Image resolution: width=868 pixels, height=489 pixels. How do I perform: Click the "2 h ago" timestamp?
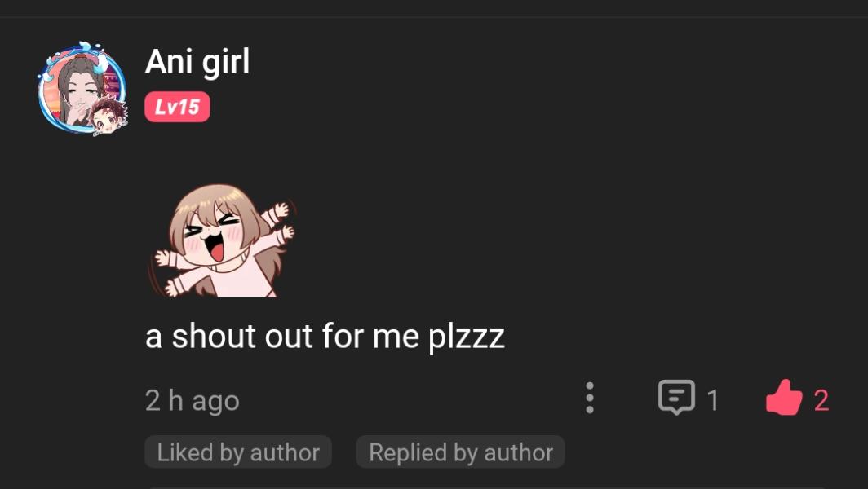pyautogui.click(x=192, y=400)
